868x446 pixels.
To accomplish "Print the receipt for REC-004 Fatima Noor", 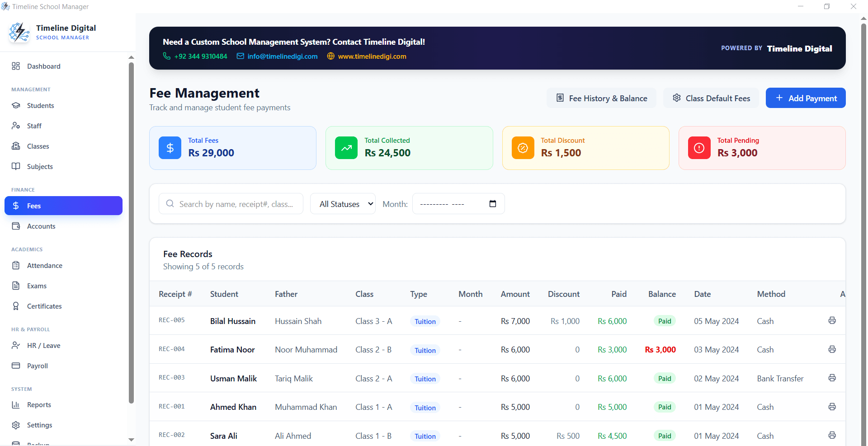I will pyautogui.click(x=832, y=349).
